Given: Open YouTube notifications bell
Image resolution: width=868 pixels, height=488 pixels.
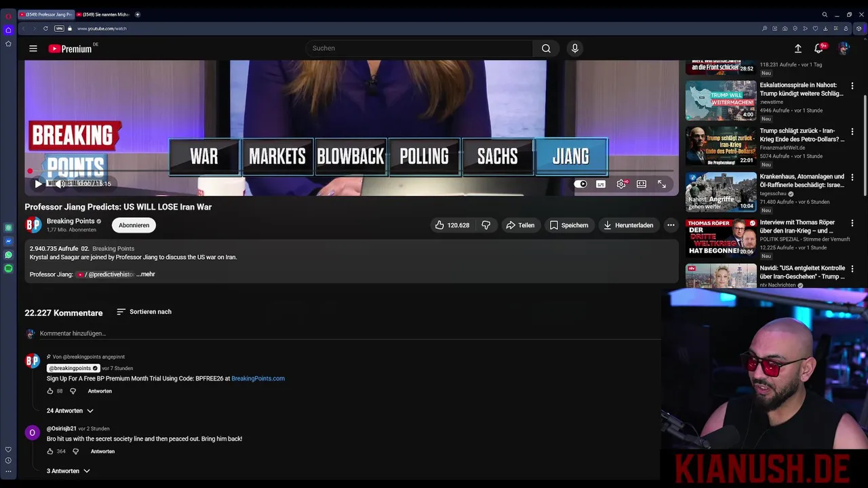Looking at the screenshot, I should tap(819, 48).
